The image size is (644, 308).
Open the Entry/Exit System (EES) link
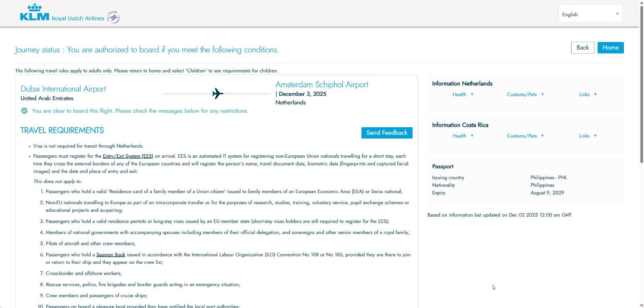[128, 156]
